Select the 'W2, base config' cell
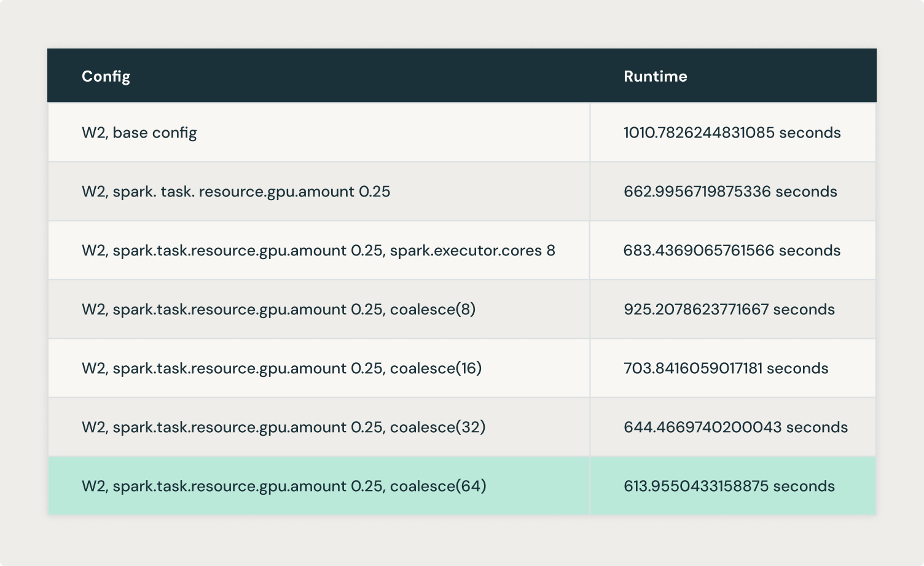 coord(139,133)
